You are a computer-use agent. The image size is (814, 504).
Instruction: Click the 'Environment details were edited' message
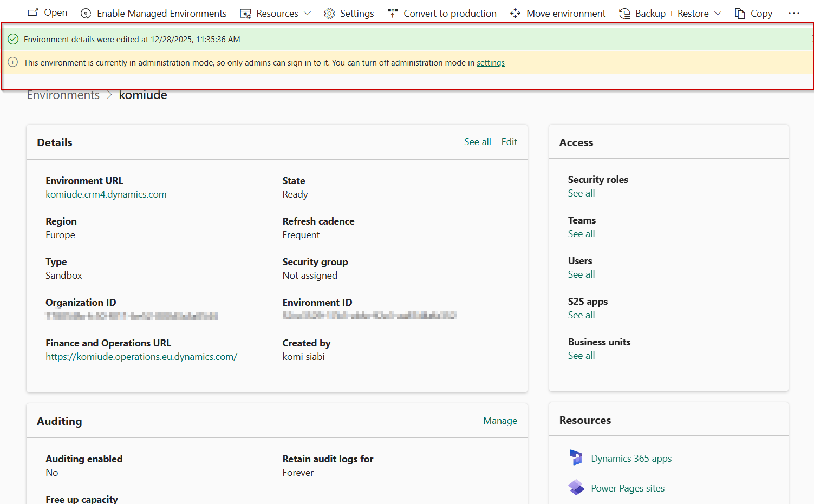132,40
